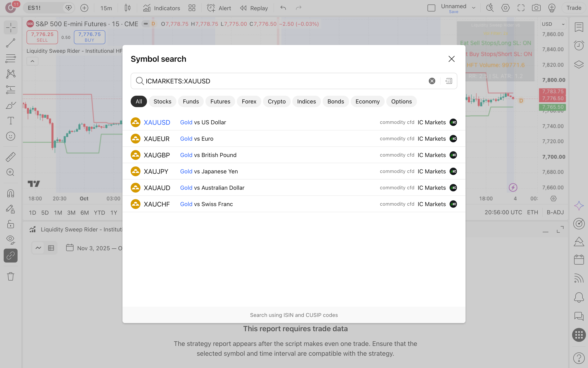The image size is (588, 368).
Task: Start bar Replay mode
Action: point(254,8)
